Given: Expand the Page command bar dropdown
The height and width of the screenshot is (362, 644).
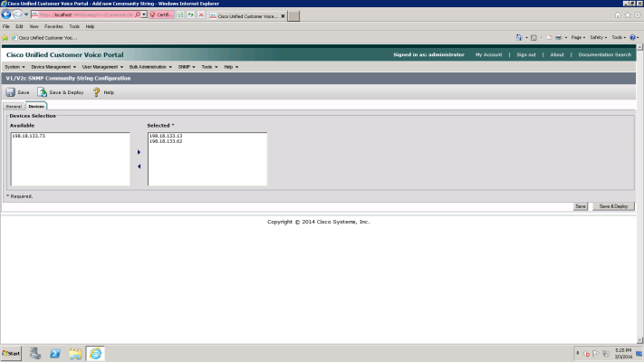Looking at the screenshot, I should [578, 37].
